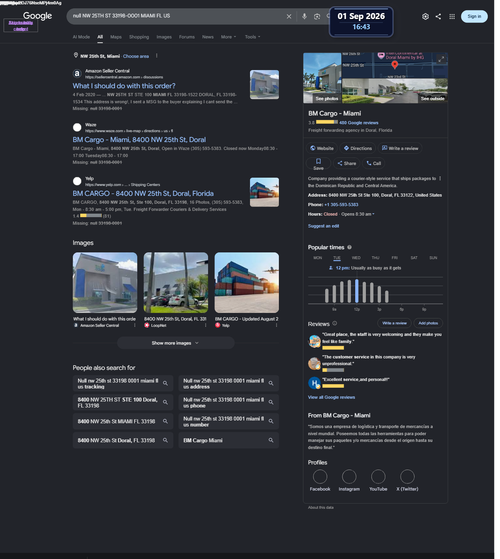The height and width of the screenshot is (559, 500).
Task: Expand the More search categories dropdown
Action: [x=228, y=37]
